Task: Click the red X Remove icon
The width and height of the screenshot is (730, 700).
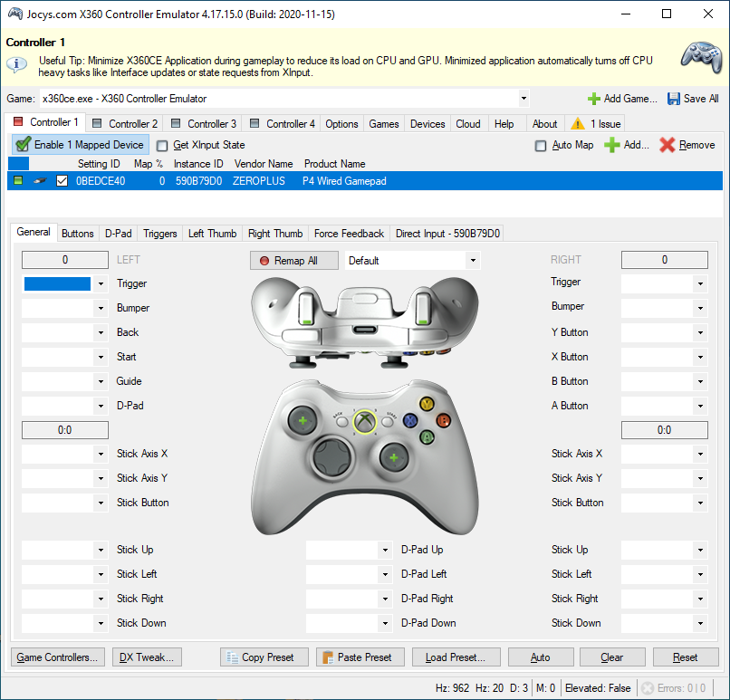Action: click(668, 145)
